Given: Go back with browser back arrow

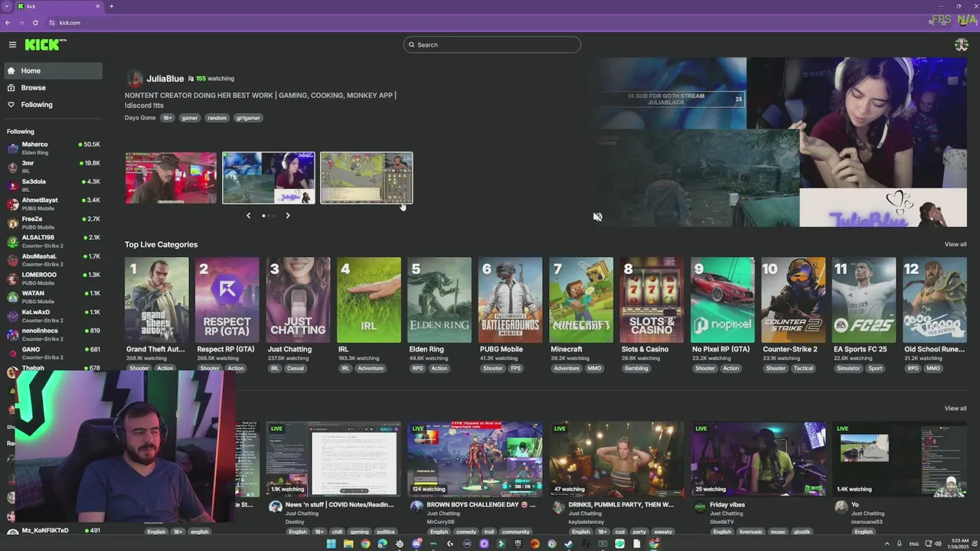Looking at the screenshot, I should (x=8, y=22).
